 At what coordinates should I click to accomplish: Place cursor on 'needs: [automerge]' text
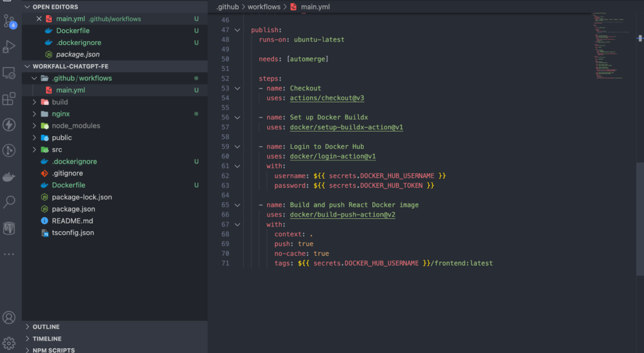click(x=294, y=59)
